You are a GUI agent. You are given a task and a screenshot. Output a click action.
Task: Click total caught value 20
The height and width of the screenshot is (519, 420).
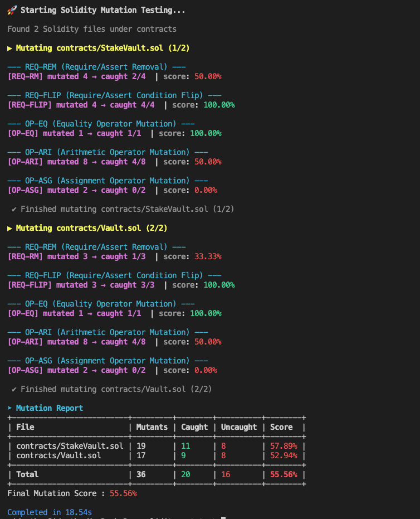[185, 474]
